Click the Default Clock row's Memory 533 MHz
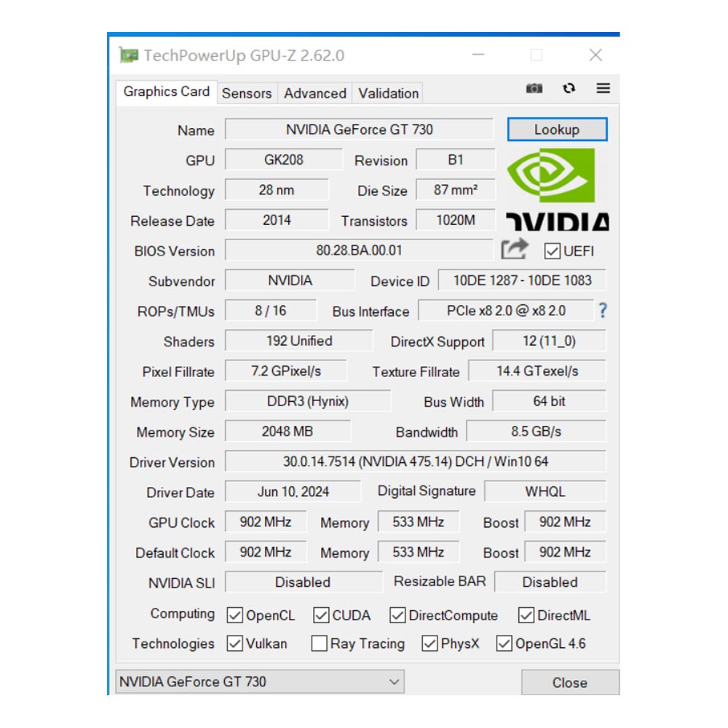 point(419,552)
